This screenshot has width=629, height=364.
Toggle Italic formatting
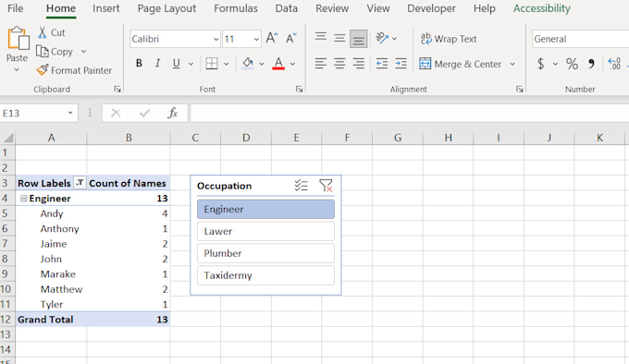pyautogui.click(x=157, y=63)
